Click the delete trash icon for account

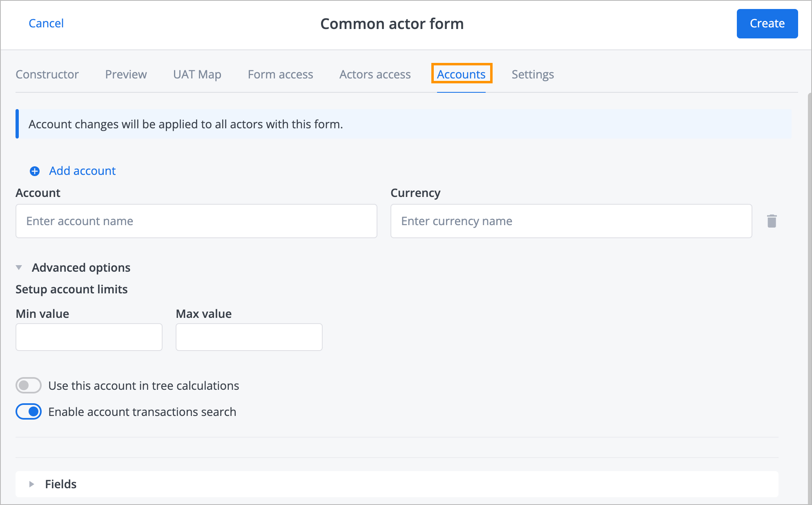[x=772, y=222]
